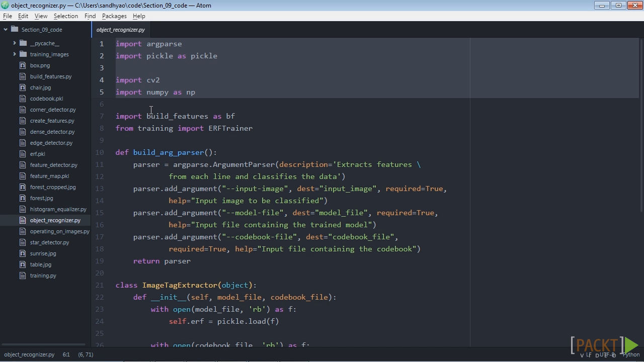644x362 pixels.
Task: Click the build_features.py file icon
Action: (22, 76)
